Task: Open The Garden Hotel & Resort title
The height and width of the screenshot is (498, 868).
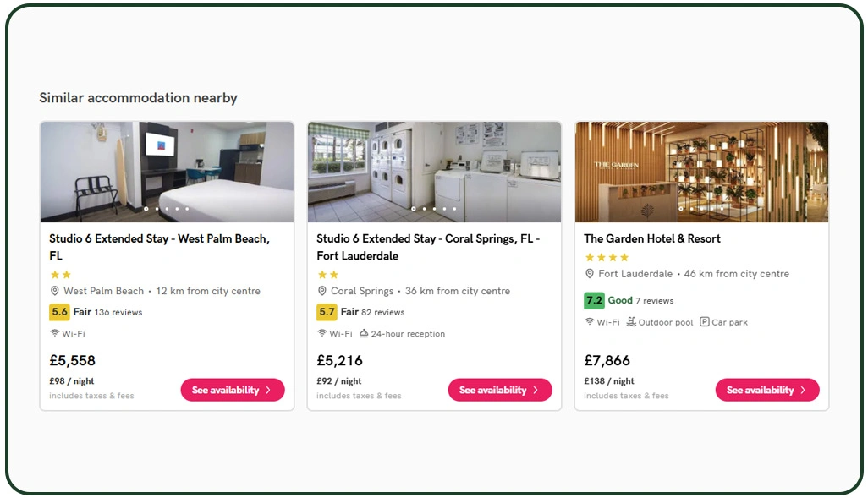Action: click(x=652, y=238)
